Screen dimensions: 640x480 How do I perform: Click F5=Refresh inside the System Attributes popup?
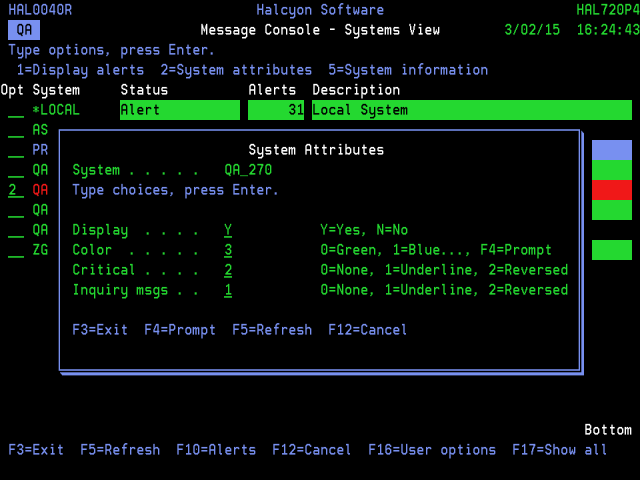tap(271, 330)
